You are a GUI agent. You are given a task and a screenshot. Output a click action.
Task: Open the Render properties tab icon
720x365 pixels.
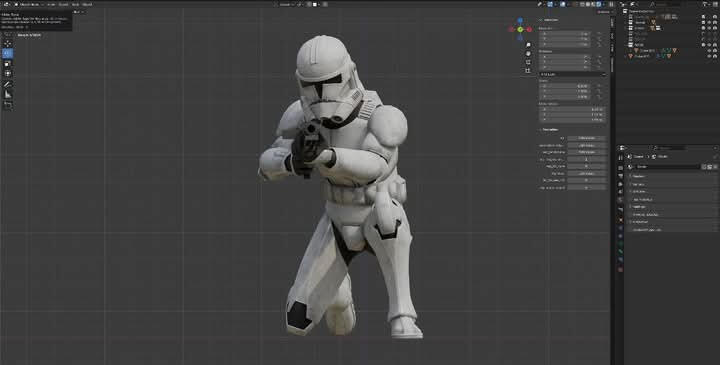[x=621, y=167]
